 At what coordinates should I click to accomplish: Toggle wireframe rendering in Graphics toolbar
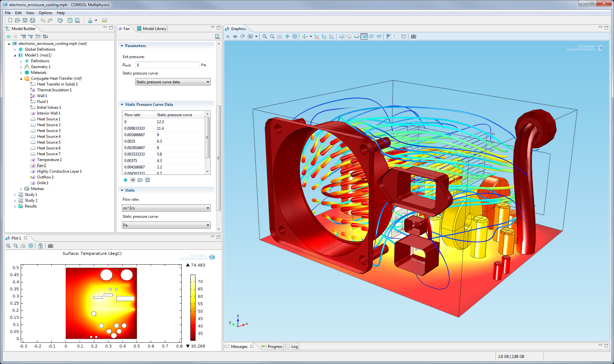(403, 36)
